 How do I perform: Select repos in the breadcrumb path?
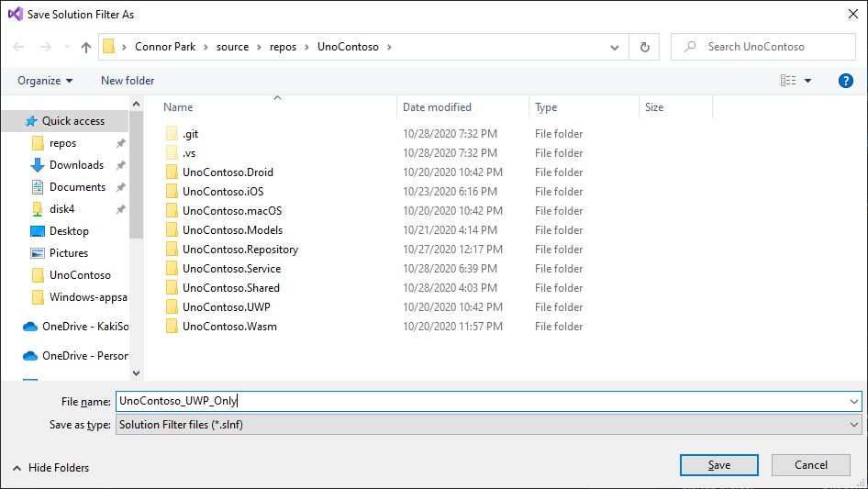tap(283, 47)
